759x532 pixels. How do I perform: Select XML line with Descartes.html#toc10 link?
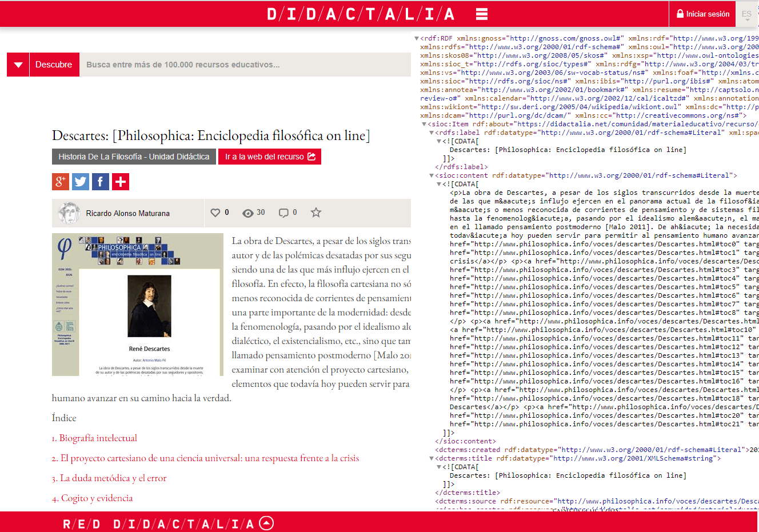(x=604, y=330)
